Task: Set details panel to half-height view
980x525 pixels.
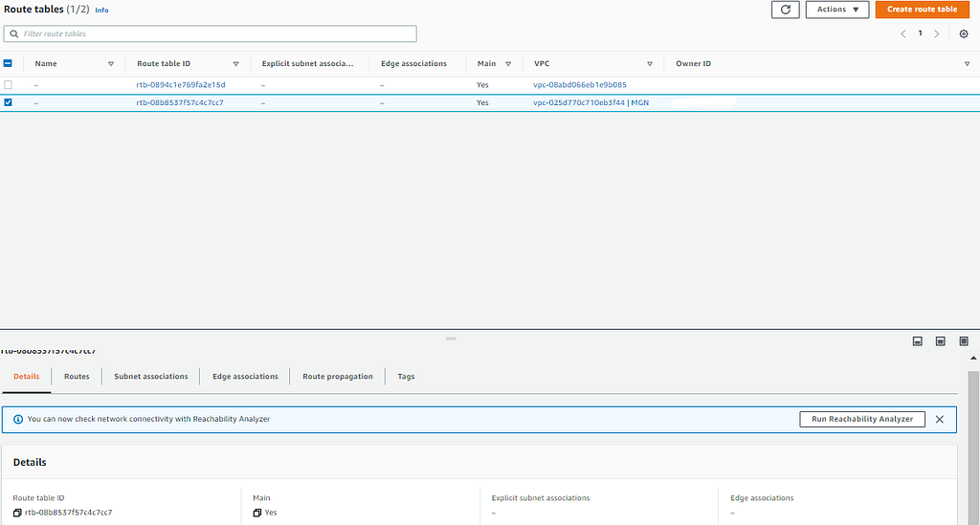Action: pyautogui.click(x=940, y=340)
